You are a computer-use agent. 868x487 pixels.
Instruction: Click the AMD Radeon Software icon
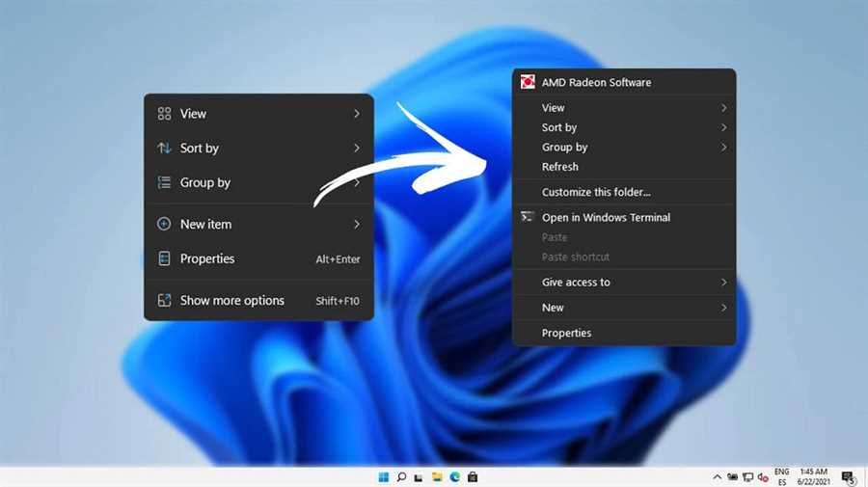tap(528, 82)
